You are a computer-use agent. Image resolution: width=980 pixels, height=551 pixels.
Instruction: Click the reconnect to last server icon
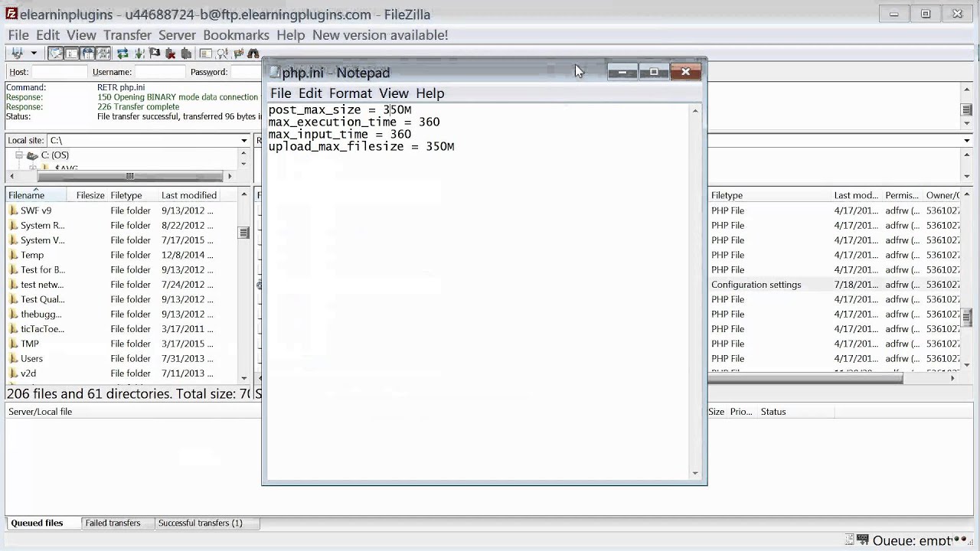pos(186,54)
